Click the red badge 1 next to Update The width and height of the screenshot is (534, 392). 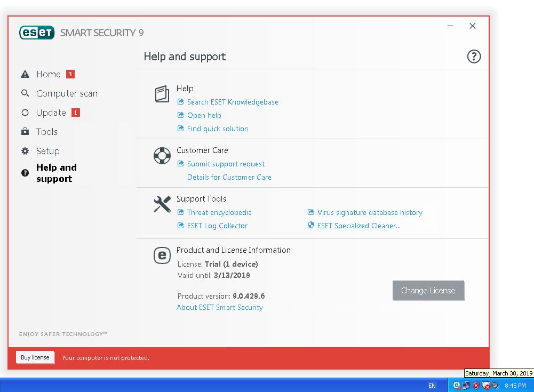(76, 113)
